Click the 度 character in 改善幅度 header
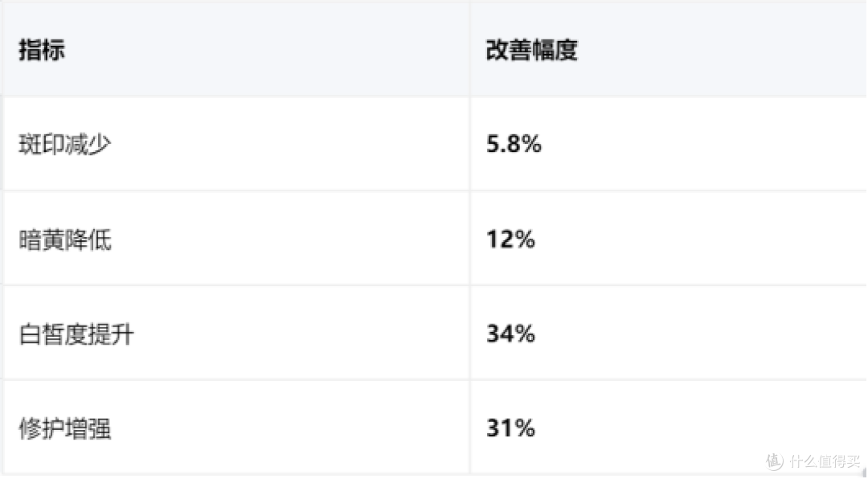 click(567, 50)
